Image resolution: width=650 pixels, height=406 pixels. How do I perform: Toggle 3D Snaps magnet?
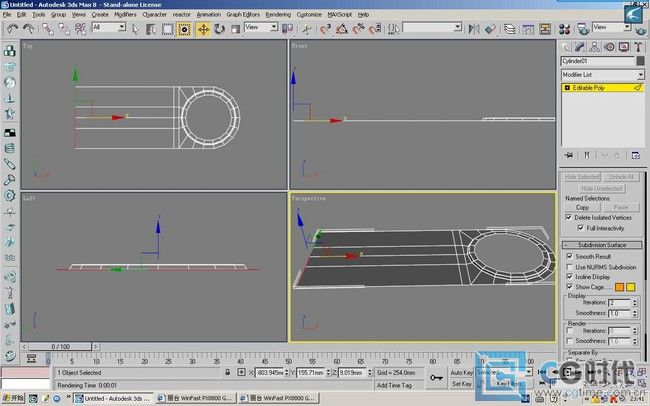(x=325, y=29)
